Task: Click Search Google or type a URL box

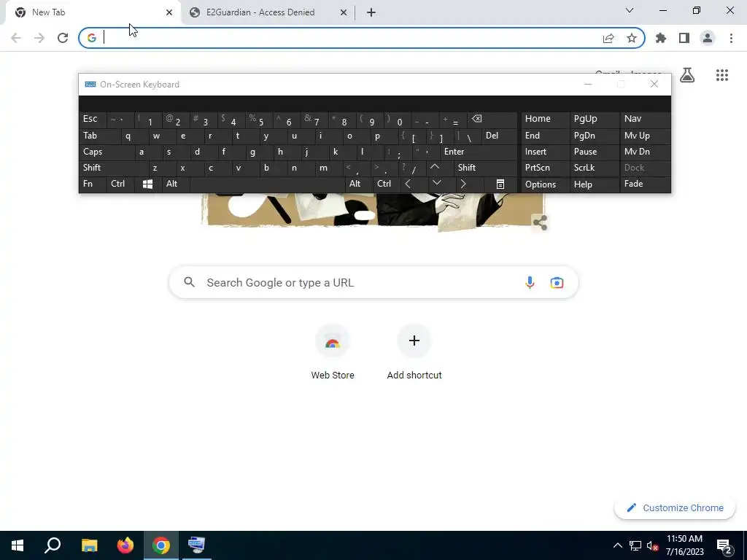Action: (373, 282)
